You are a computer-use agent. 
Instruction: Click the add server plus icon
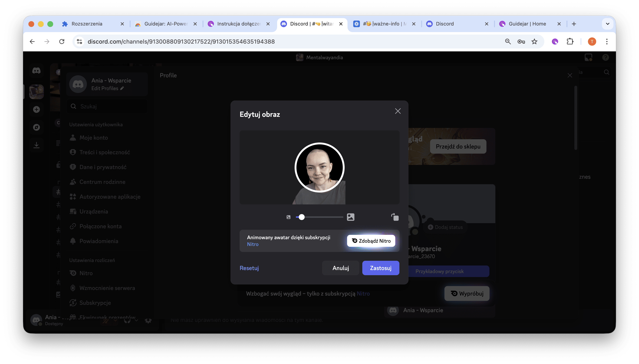(x=36, y=109)
